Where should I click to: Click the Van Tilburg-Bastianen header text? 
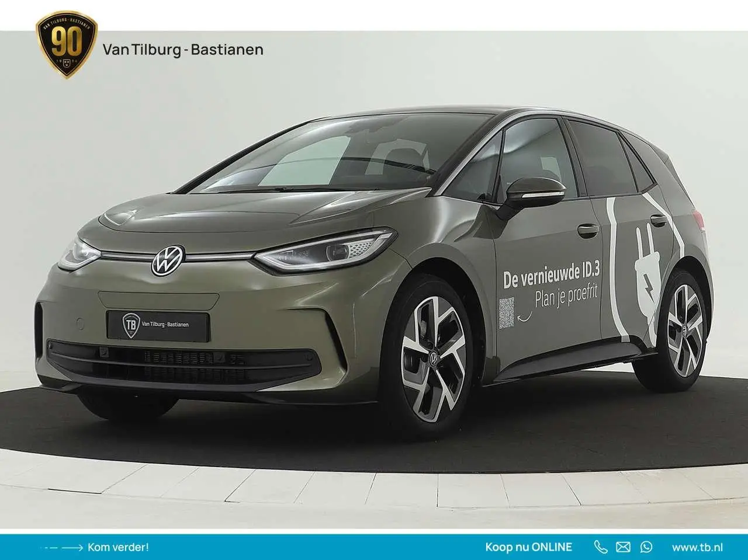pos(183,50)
